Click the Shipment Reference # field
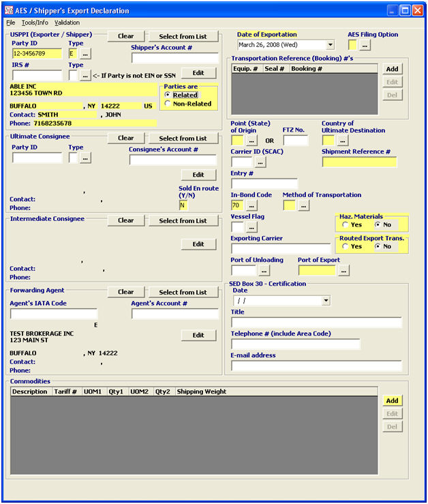The height and width of the screenshot is (504, 428). (x=359, y=162)
